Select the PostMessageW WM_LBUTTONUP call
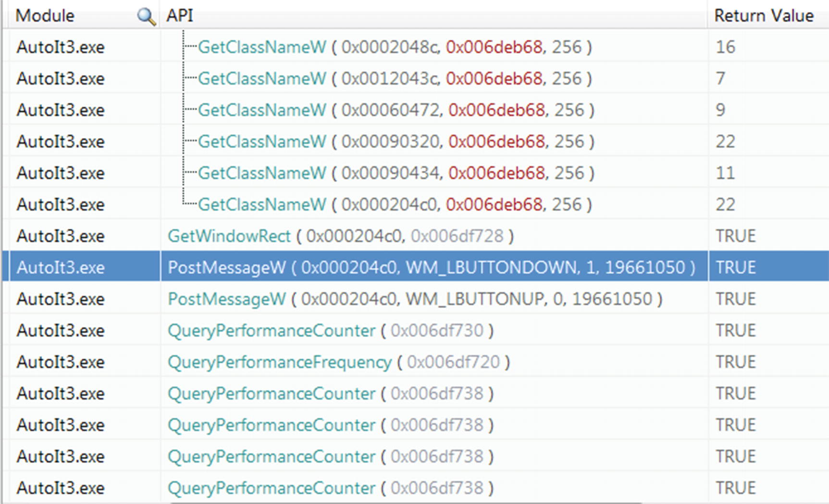Image resolution: width=829 pixels, height=504 pixels. point(414,299)
